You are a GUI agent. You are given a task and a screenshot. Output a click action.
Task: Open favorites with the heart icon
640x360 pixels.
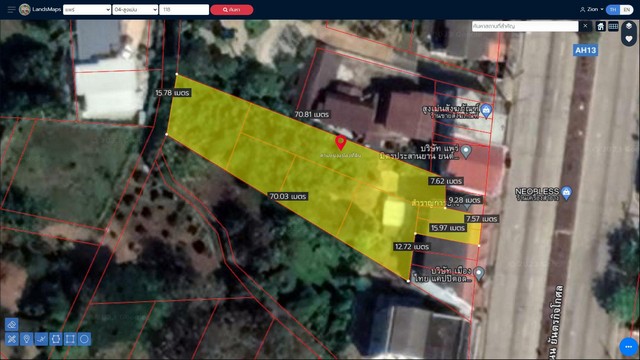coord(629,39)
